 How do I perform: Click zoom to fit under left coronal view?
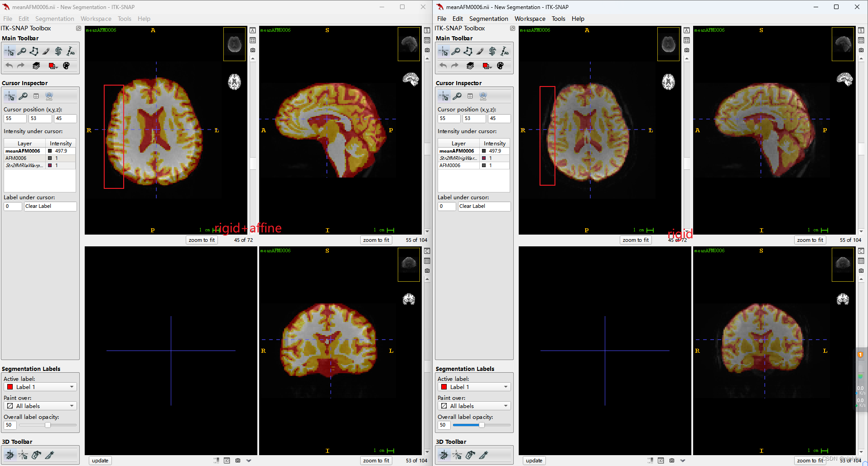tap(376, 461)
